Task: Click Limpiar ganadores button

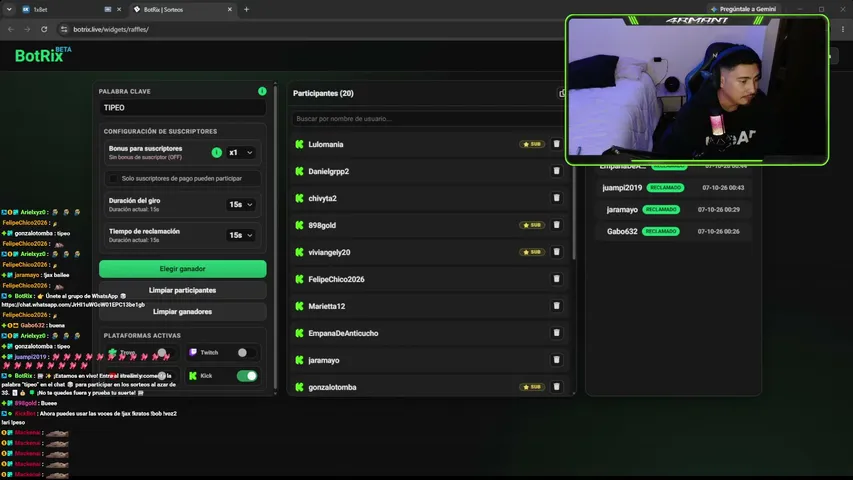Action: click(183, 312)
